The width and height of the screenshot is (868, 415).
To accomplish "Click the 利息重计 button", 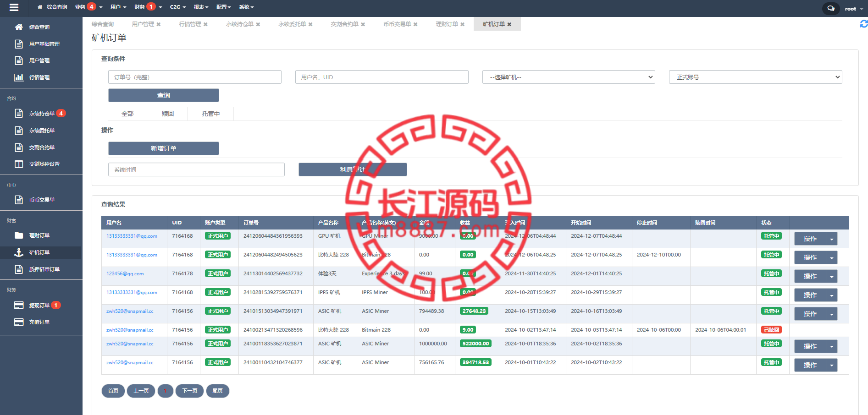I will (353, 169).
